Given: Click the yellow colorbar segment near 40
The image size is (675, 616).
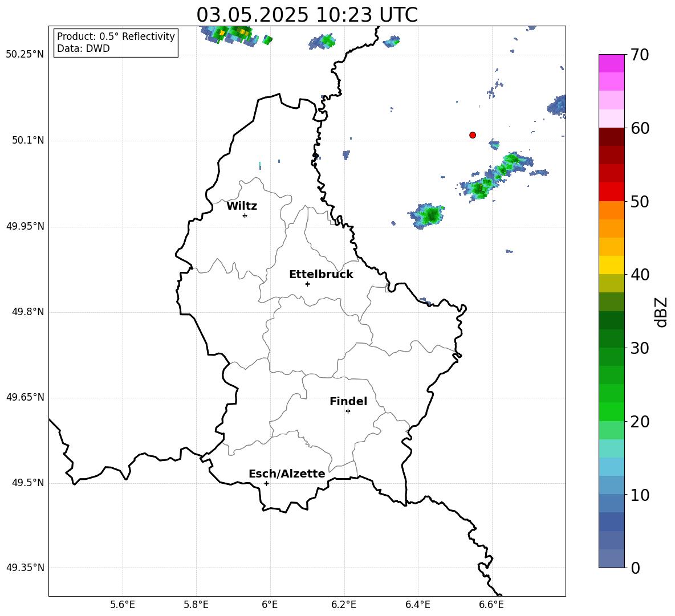Looking at the screenshot, I should click(611, 265).
